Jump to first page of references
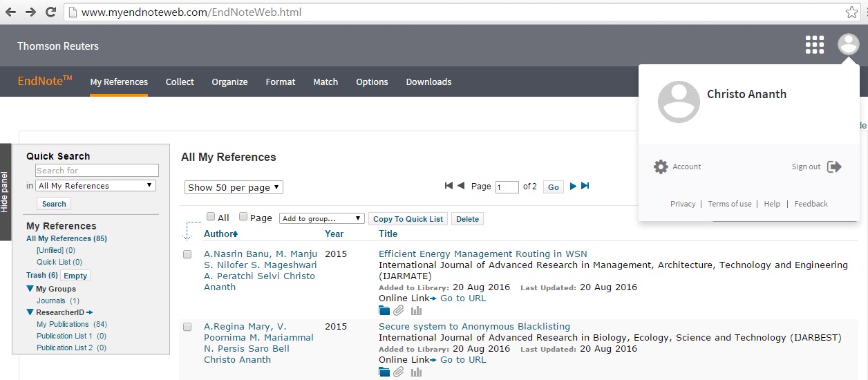868x380 pixels. [x=449, y=186]
